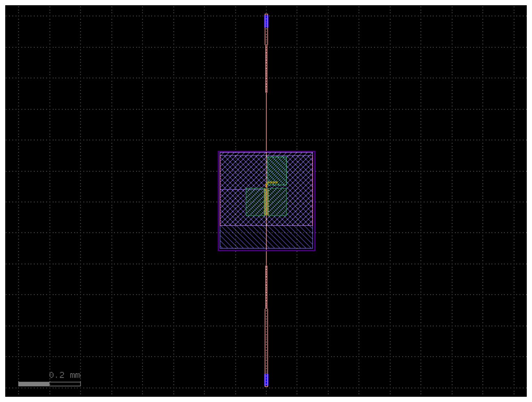The height and width of the screenshot is (402, 532).
Task: Click the gray and white scale bar
Action: (x=49, y=384)
